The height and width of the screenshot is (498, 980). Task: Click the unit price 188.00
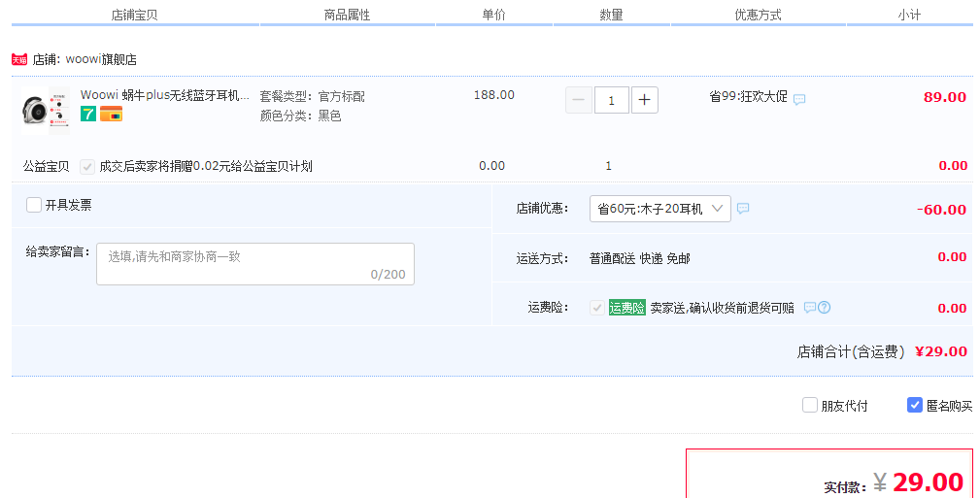[x=493, y=95]
